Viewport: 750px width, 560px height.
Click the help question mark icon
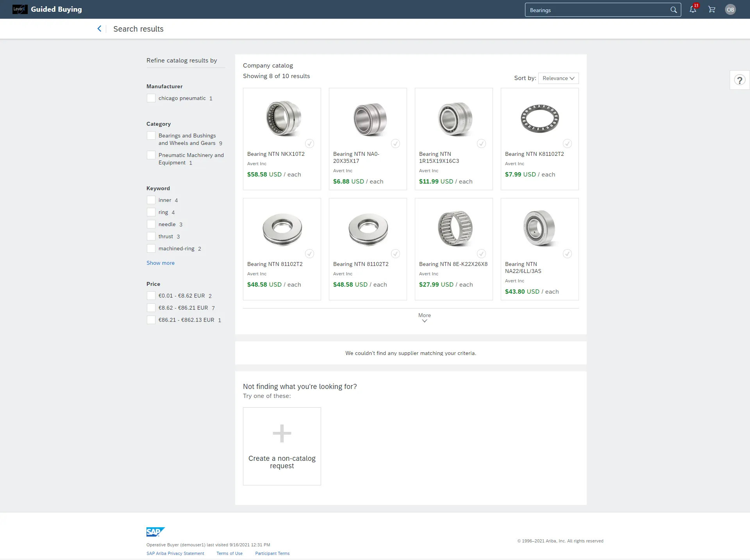tap(740, 80)
